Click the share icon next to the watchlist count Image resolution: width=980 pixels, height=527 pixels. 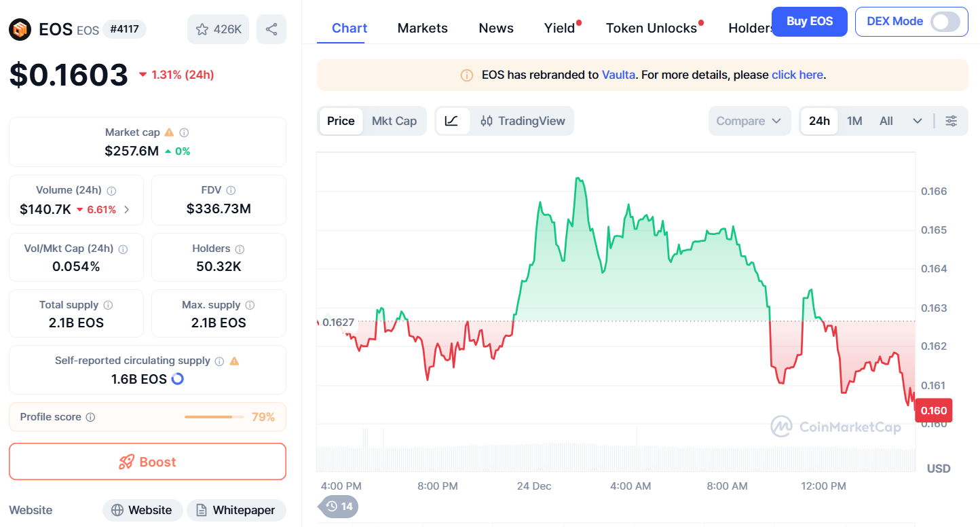coord(271,29)
